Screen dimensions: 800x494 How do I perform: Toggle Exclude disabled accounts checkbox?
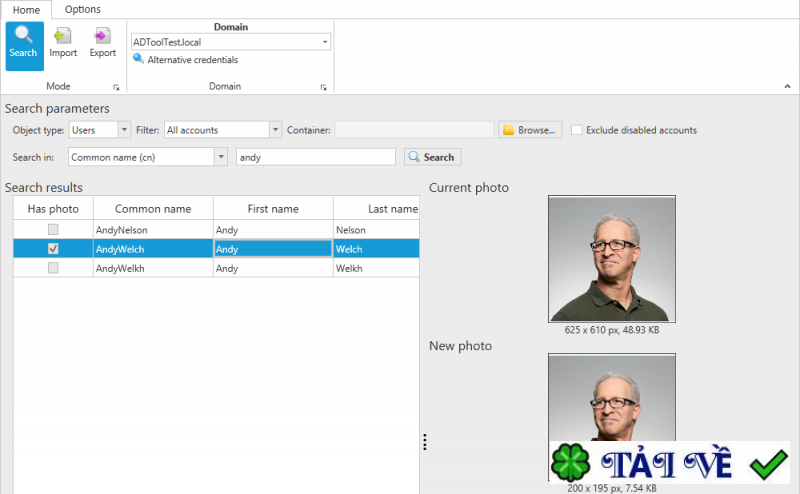pyautogui.click(x=577, y=130)
